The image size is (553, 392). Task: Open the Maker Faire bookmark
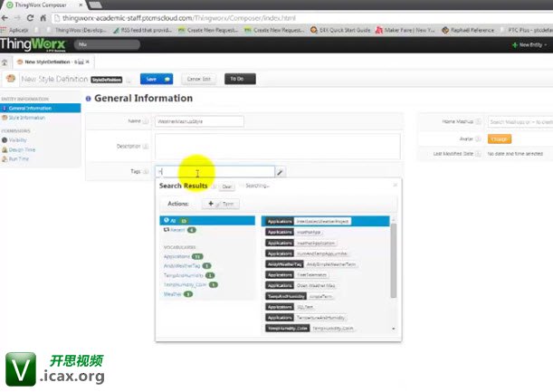pyautogui.click(x=405, y=31)
